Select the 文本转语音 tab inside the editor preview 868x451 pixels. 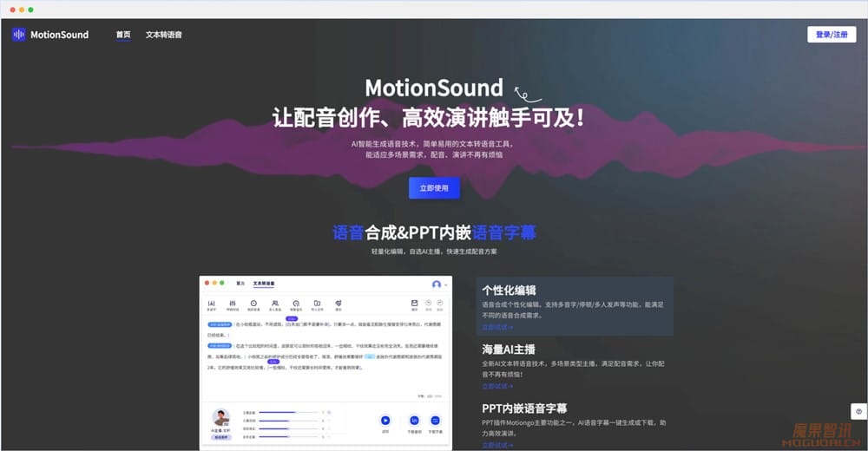[x=264, y=284]
